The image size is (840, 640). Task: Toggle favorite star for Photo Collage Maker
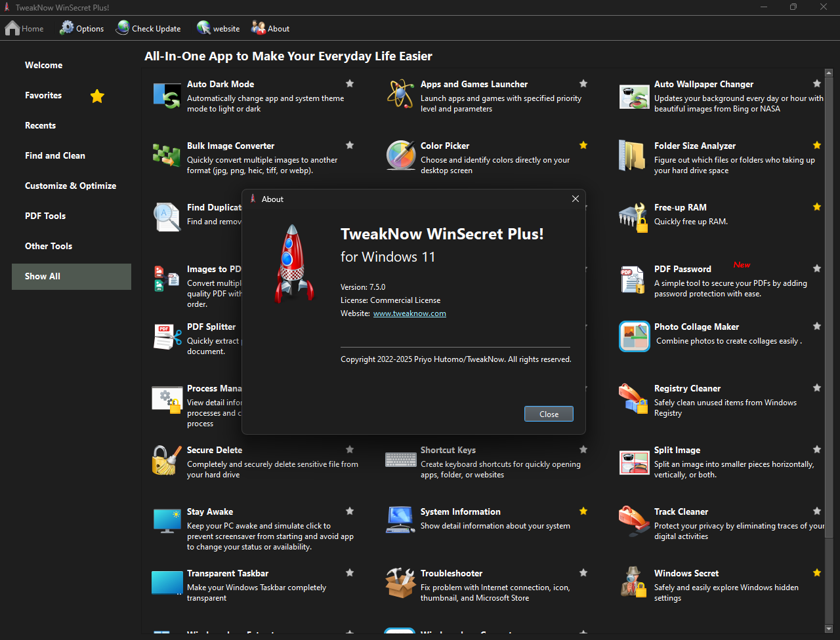point(817,326)
